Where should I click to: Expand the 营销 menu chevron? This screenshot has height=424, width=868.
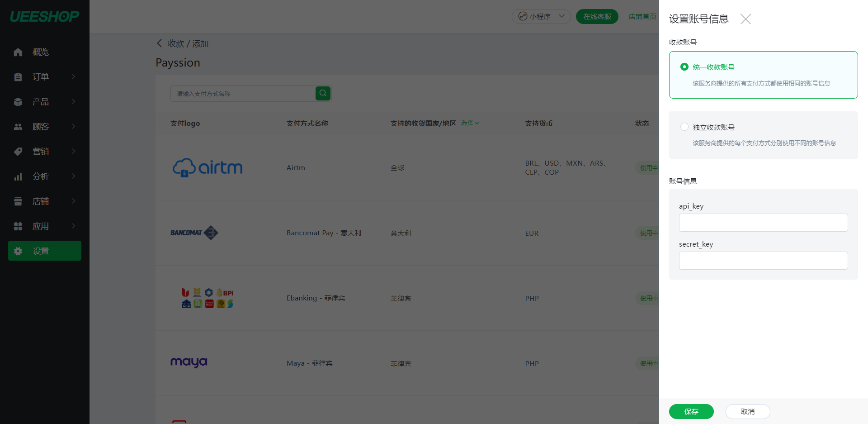(x=74, y=151)
